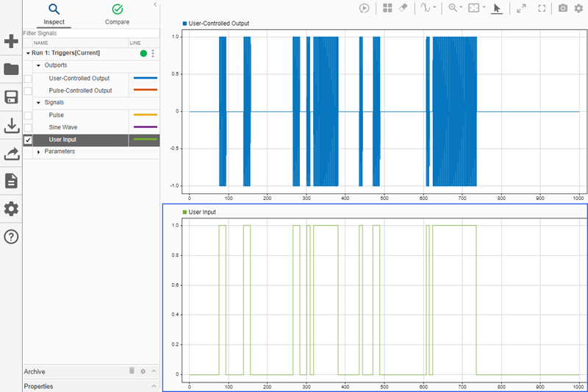Screen dimensions: 588x392
Task: Collapse the Outports group
Action: coord(38,65)
